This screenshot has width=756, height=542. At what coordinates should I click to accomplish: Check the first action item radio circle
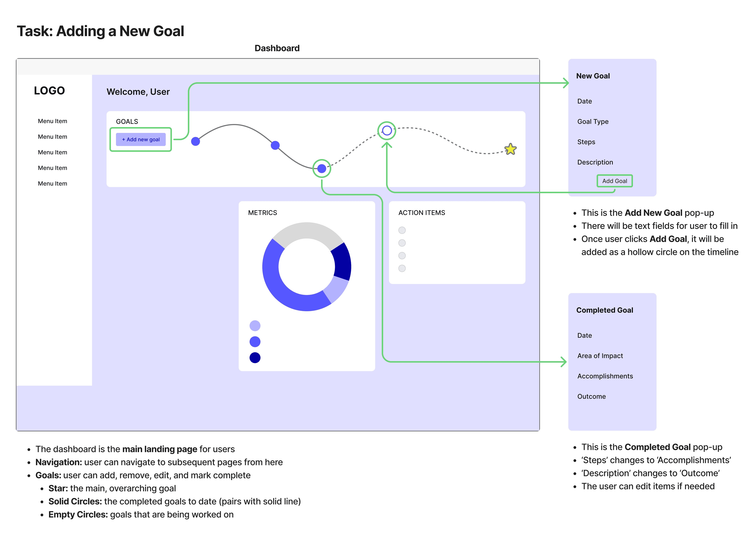click(x=402, y=230)
